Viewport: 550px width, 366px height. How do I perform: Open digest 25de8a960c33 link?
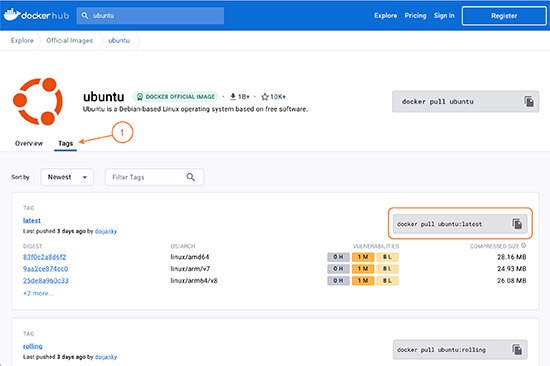pos(46,281)
